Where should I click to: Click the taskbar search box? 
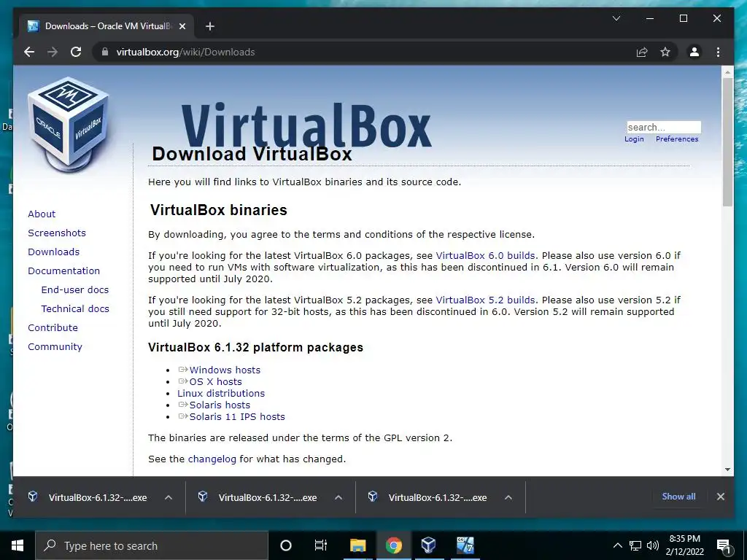pos(152,545)
